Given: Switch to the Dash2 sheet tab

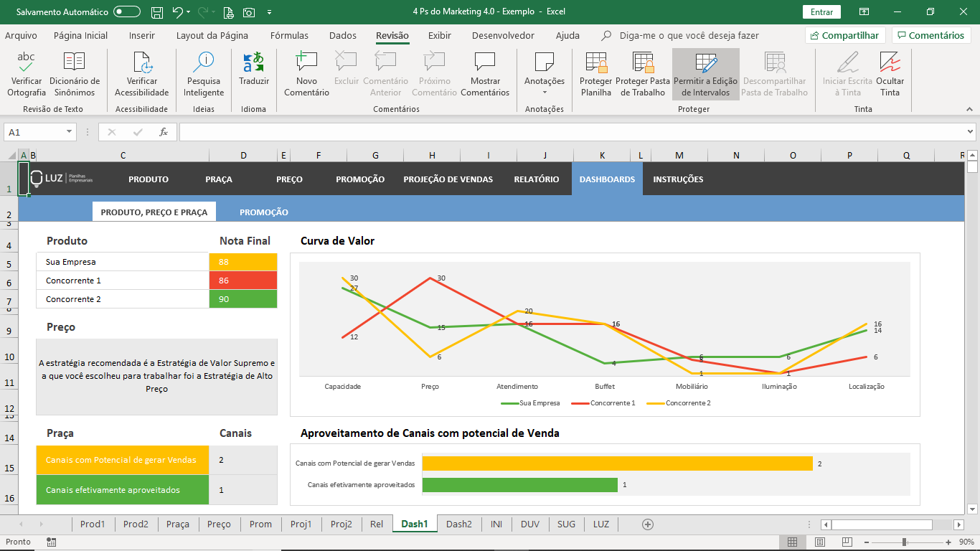Looking at the screenshot, I should tap(458, 524).
